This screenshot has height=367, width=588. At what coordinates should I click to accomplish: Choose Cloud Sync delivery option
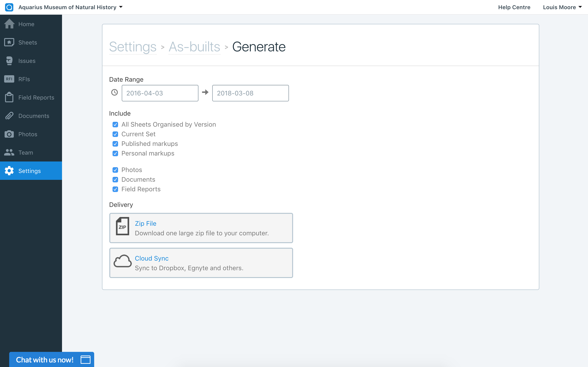(201, 263)
